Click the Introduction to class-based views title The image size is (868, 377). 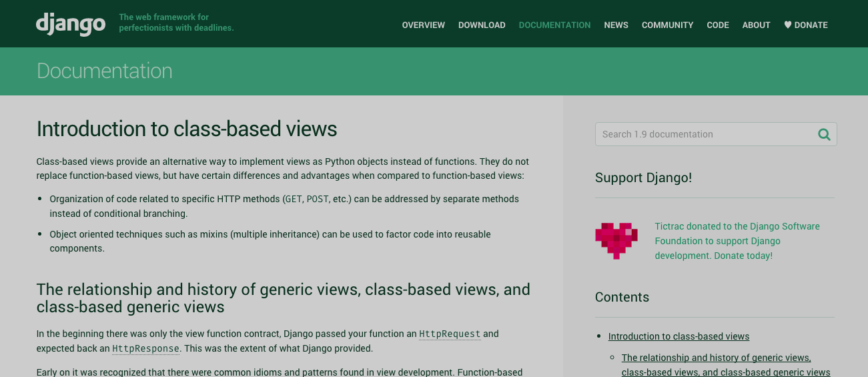click(x=187, y=129)
